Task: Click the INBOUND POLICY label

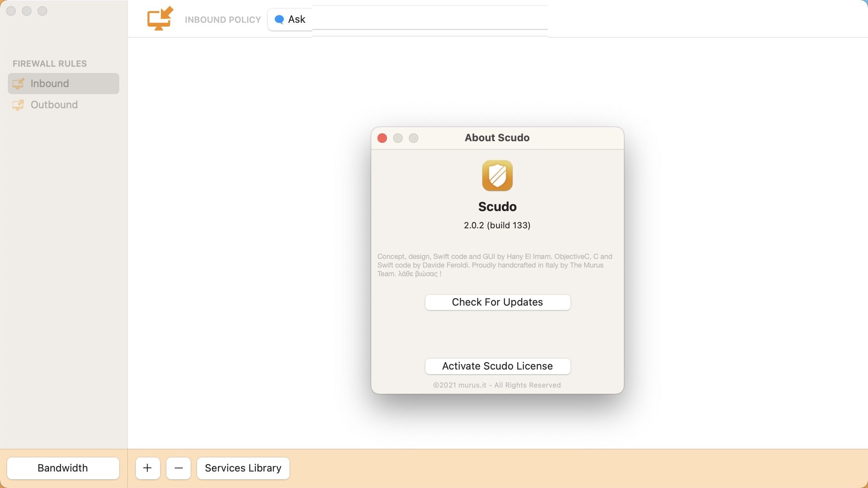Action: (x=223, y=20)
